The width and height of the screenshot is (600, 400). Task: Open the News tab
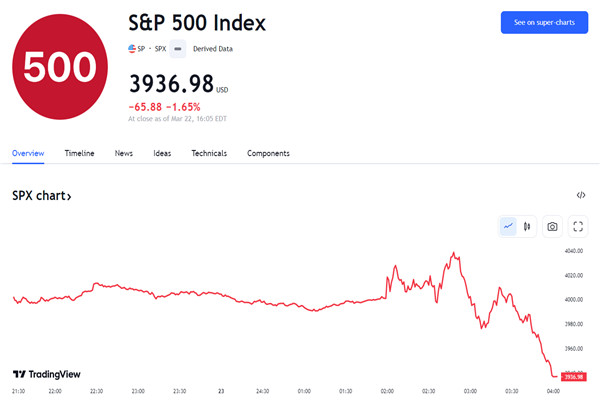pos(124,153)
